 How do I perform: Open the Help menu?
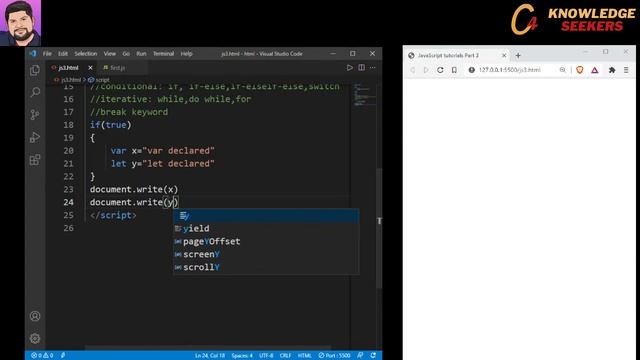(187, 53)
